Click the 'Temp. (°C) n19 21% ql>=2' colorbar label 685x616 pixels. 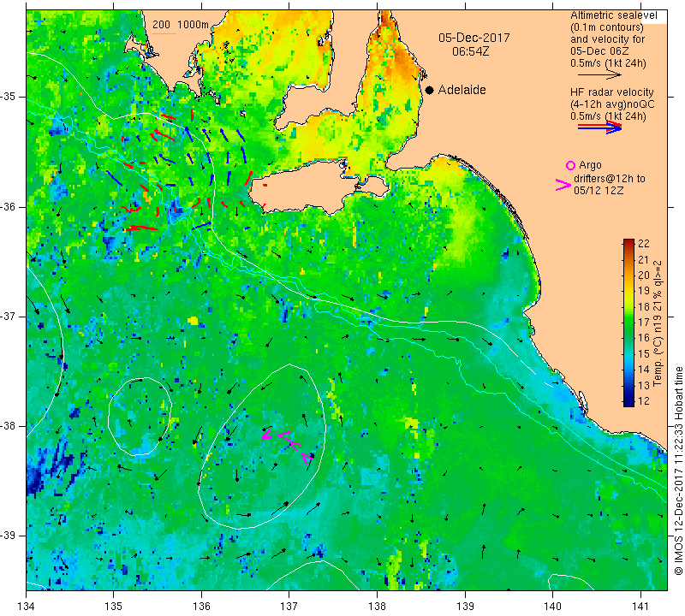[658, 323]
